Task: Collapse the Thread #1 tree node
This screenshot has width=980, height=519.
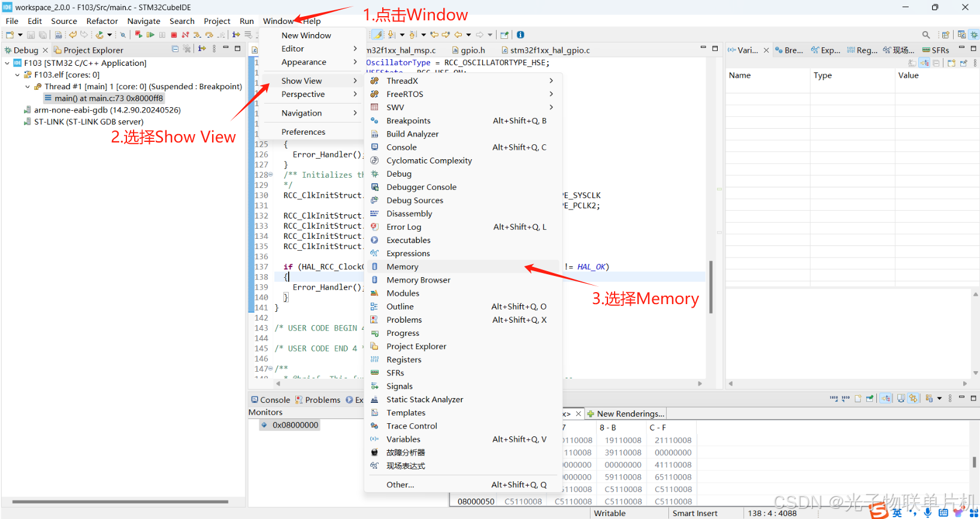Action: (x=28, y=87)
